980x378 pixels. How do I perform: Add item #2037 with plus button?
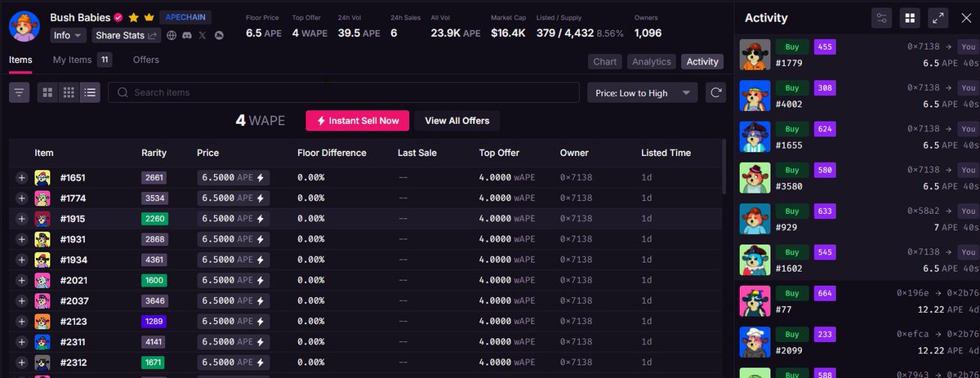point(21,300)
